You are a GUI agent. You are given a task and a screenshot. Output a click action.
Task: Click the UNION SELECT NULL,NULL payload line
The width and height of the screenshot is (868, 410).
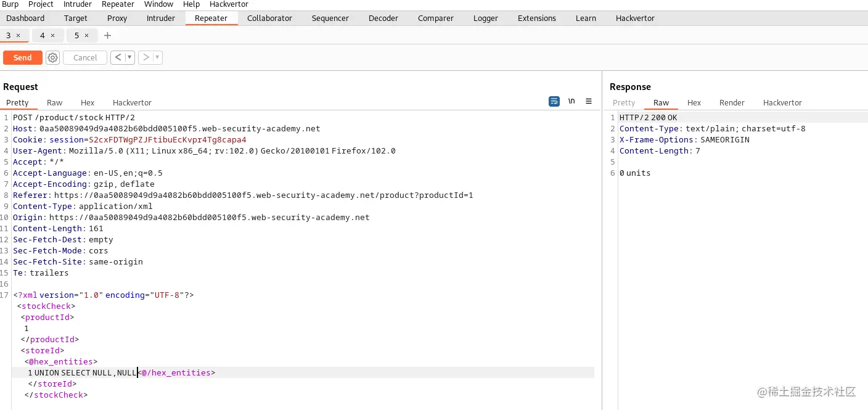point(83,372)
